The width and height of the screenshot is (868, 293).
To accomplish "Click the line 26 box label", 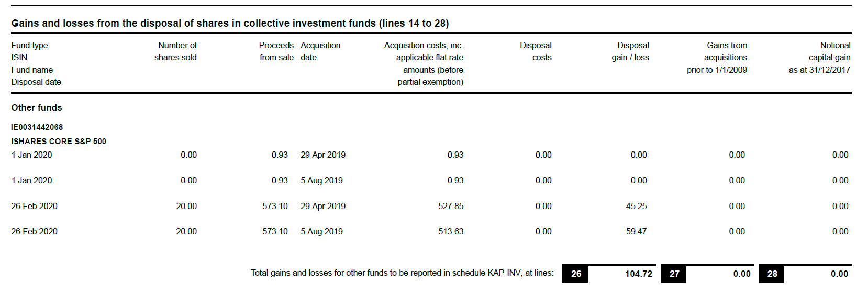I will 576,274.
